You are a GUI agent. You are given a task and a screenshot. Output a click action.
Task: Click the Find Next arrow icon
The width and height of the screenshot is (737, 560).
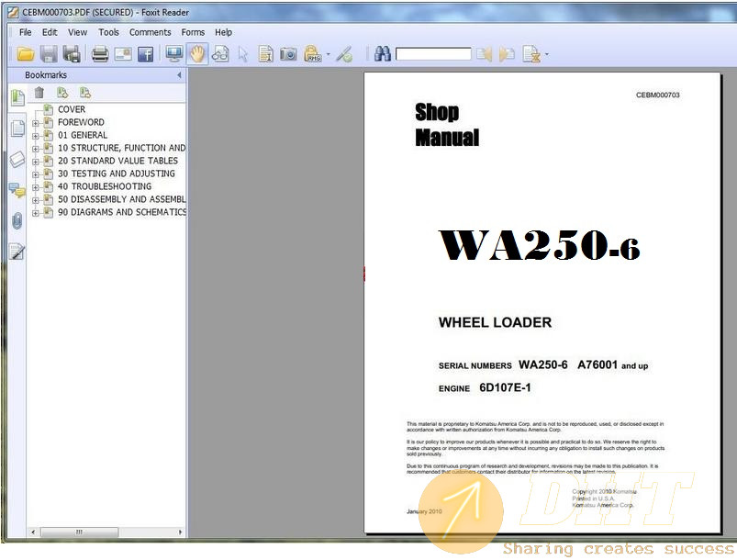507,54
